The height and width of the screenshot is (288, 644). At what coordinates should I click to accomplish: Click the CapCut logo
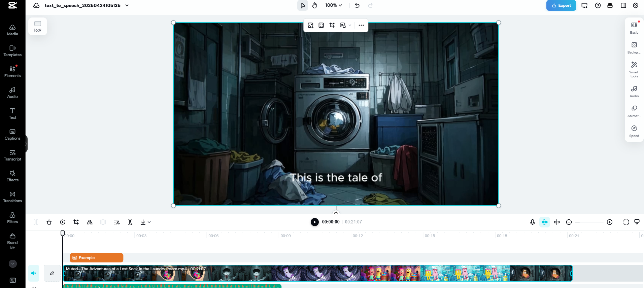click(x=12, y=5)
